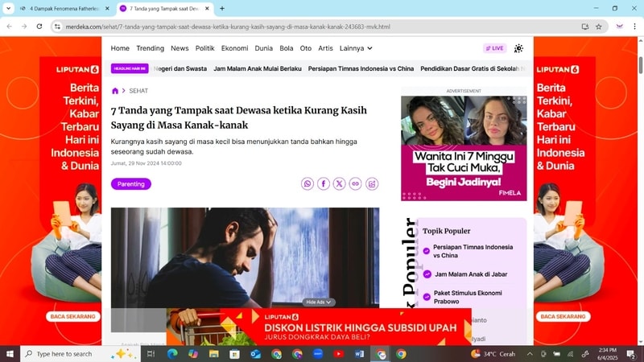
Task: Close the 4 Dampak Fenomena tab
Action: tap(107, 8)
